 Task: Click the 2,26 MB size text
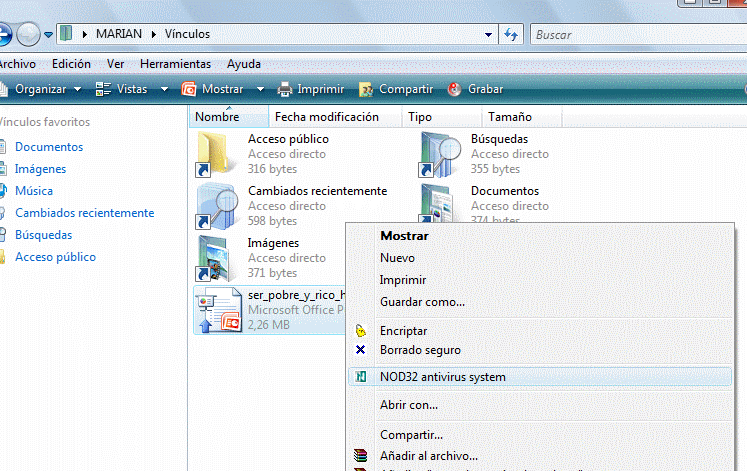coord(269,325)
